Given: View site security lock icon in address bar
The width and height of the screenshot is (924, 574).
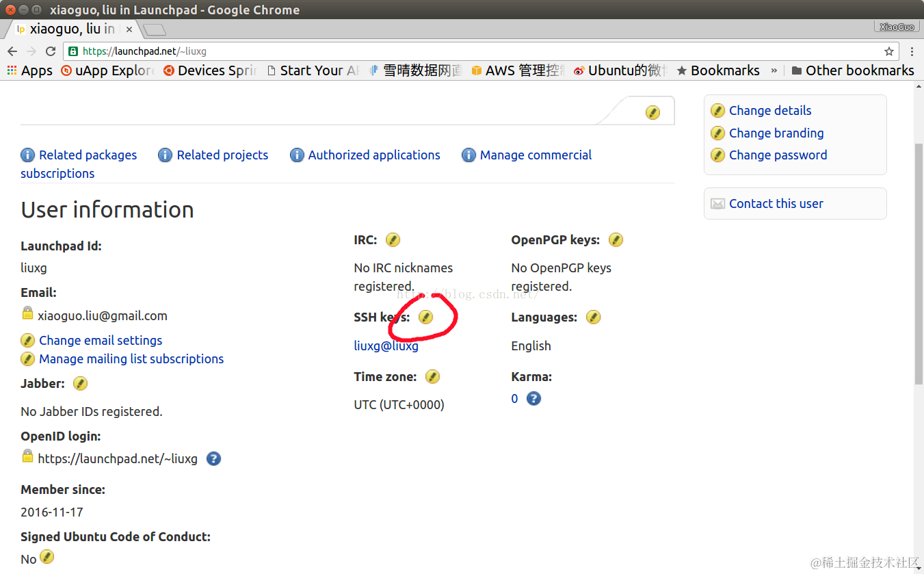Looking at the screenshot, I should 73,51.
